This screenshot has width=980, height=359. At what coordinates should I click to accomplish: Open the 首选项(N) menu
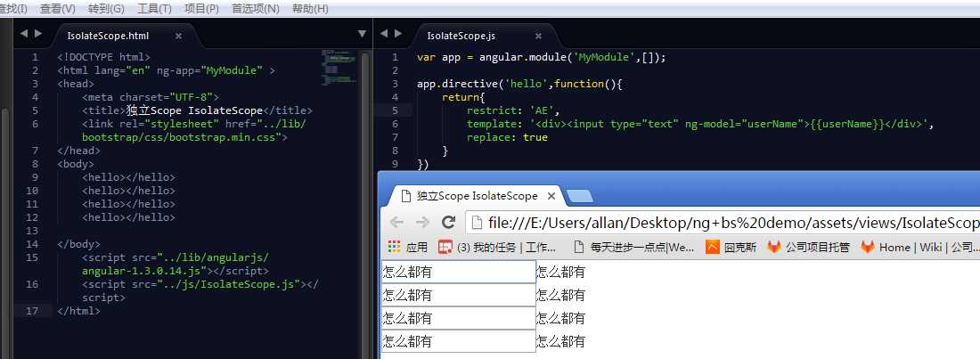pos(256,9)
